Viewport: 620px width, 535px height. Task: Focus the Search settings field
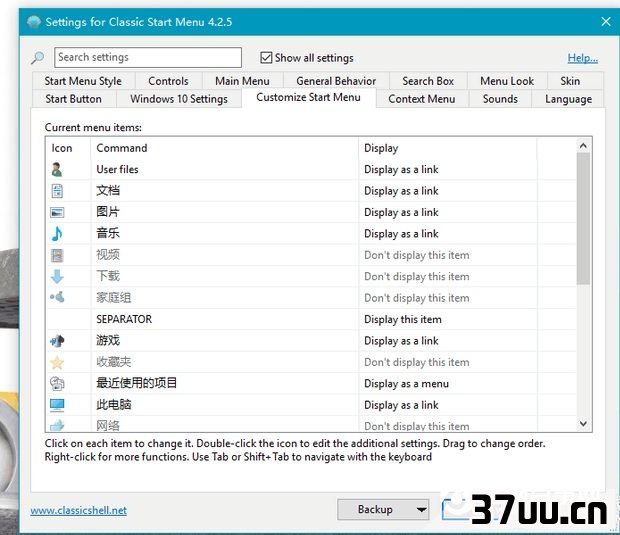tap(148, 57)
